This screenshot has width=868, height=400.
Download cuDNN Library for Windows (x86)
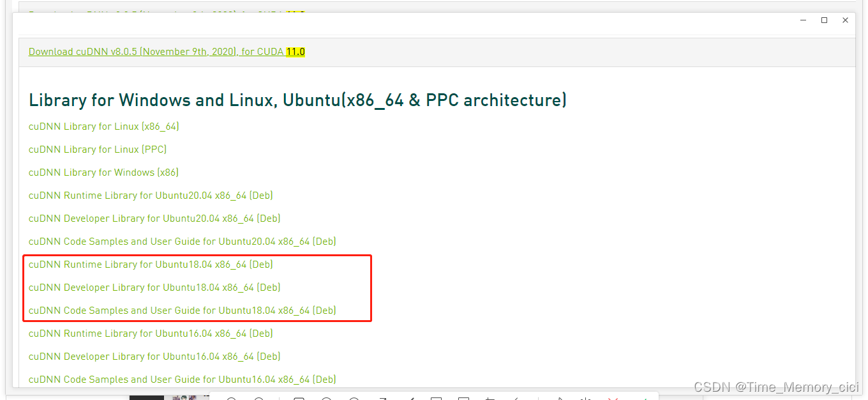click(x=103, y=173)
